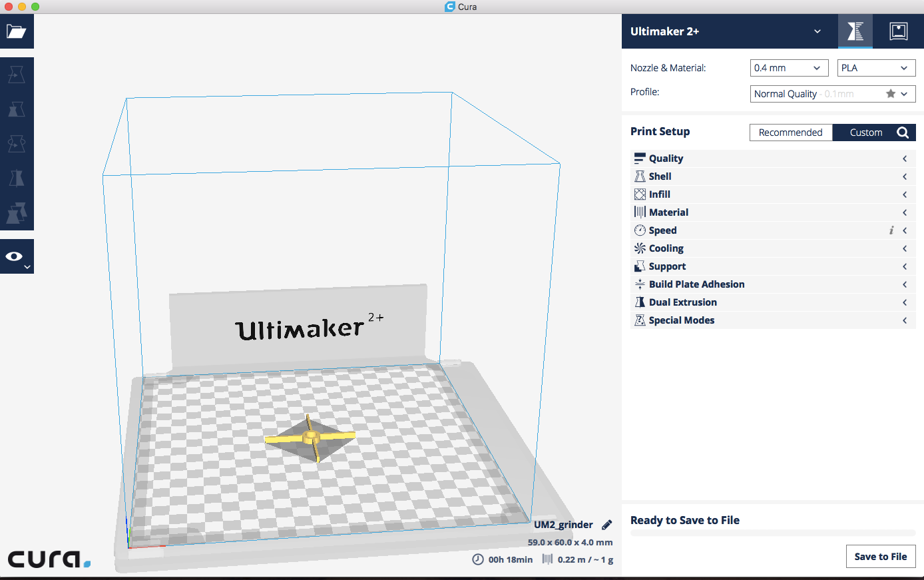Viewport: 924px width, 580px height.
Task: Expand the Special Modes category
Action: [773, 320]
